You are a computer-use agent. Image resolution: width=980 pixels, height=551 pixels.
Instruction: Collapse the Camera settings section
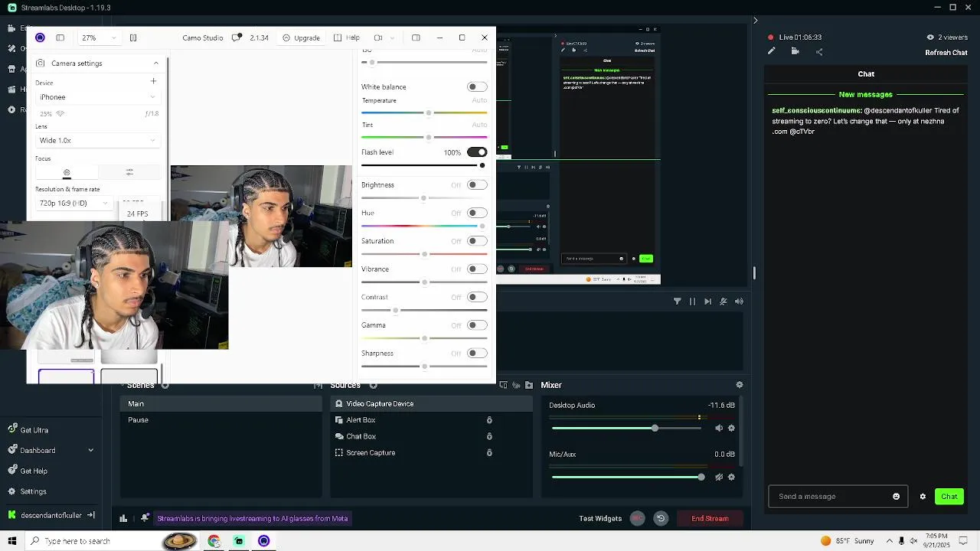pyautogui.click(x=156, y=64)
